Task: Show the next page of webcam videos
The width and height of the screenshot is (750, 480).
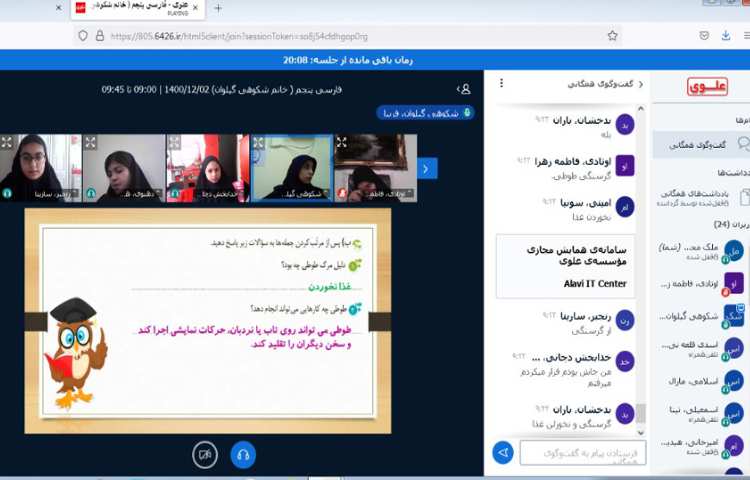Action: [x=426, y=168]
